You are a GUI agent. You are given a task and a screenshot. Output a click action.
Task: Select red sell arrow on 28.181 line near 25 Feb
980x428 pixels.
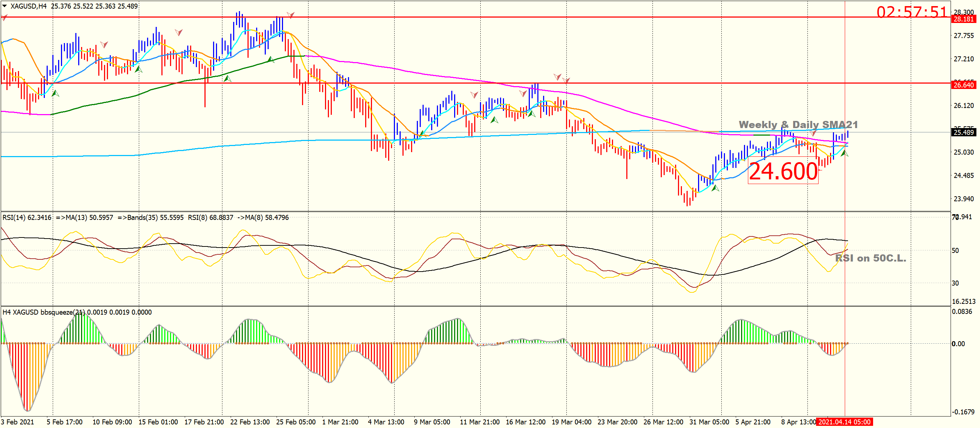(290, 15)
